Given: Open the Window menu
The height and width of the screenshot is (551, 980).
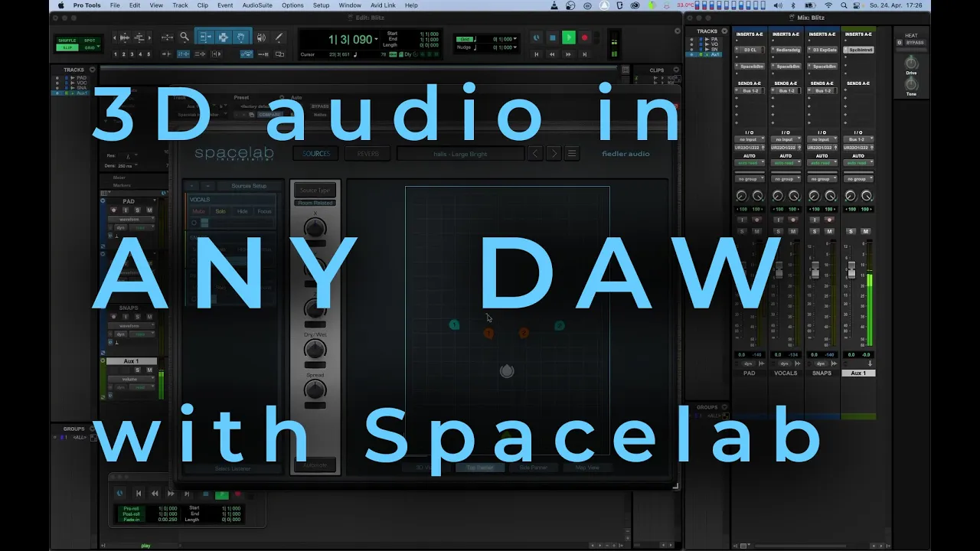Looking at the screenshot, I should pos(350,5).
